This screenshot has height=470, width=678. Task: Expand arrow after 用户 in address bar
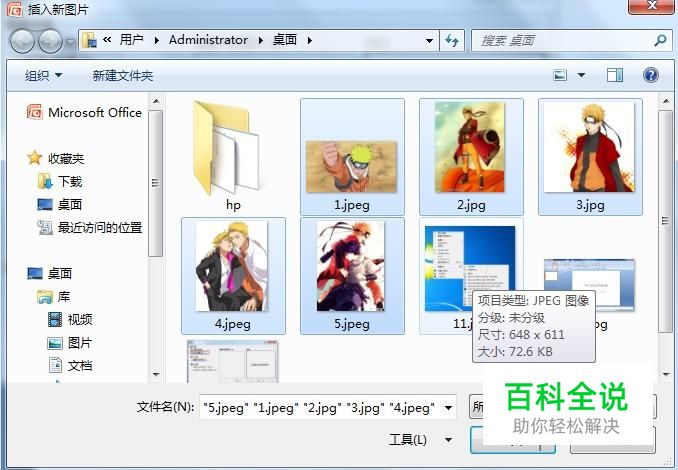pos(157,41)
